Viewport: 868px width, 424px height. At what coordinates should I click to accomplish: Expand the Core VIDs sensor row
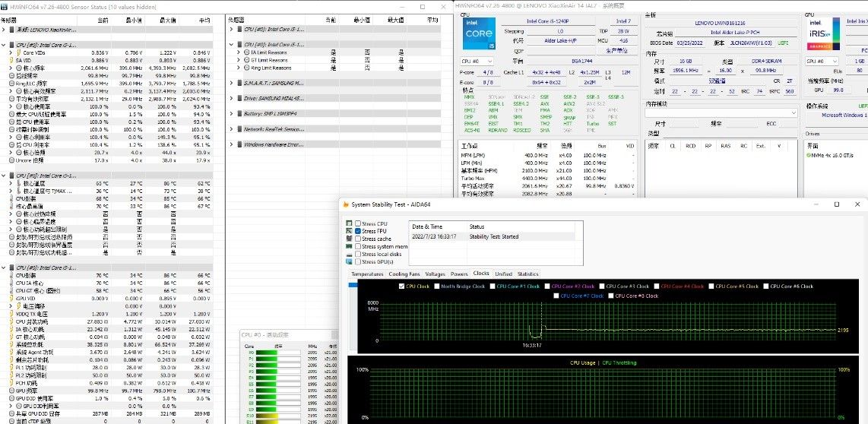pyautogui.click(x=11, y=52)
